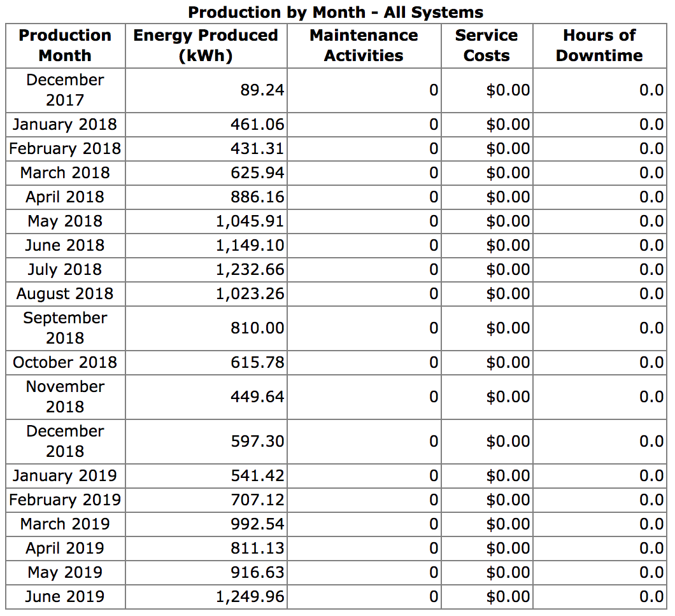
Task: Select maintenance activities for February 2019
Action: [433, 500]
